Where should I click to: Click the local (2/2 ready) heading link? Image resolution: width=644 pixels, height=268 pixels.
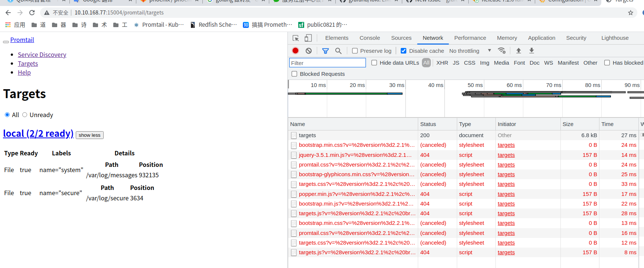coord(38,133)
